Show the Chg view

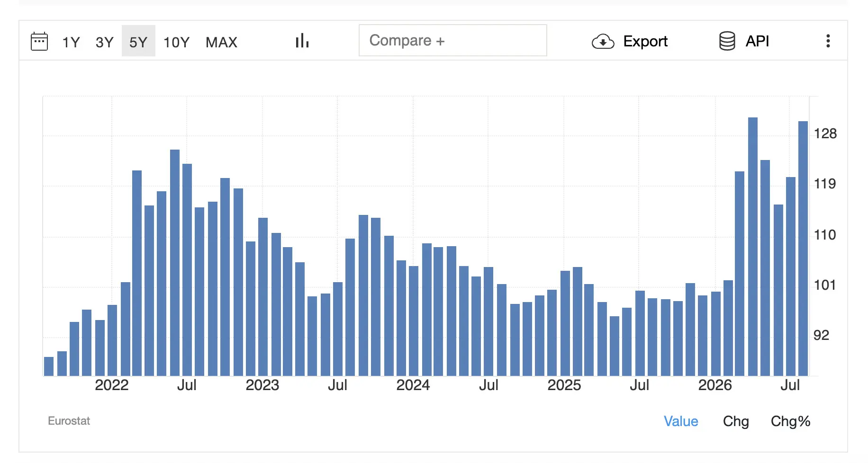coord(736,421)
